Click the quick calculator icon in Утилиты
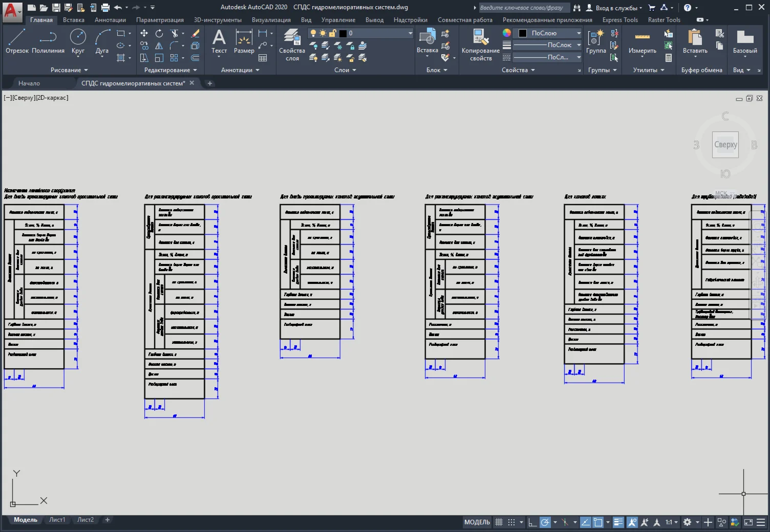This screenshot has width=770, height=532. [668, 58]
